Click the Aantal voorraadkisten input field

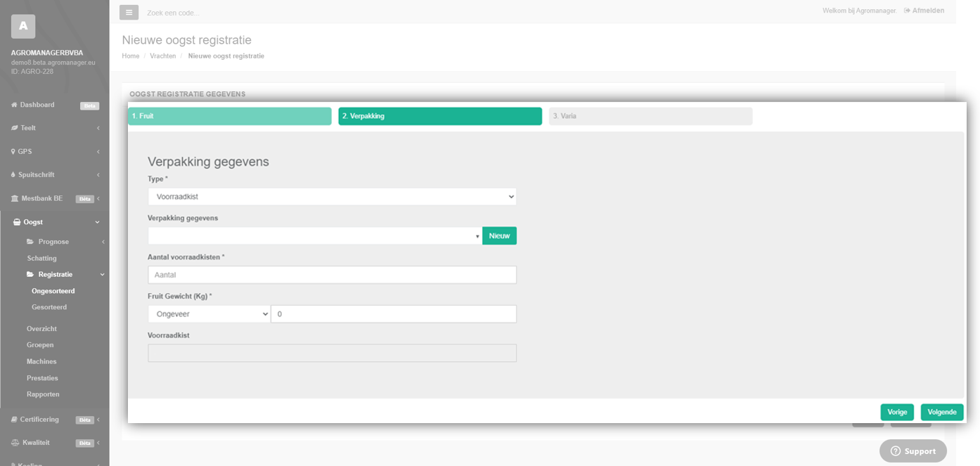pyautogui.click(x=332, y=275)
